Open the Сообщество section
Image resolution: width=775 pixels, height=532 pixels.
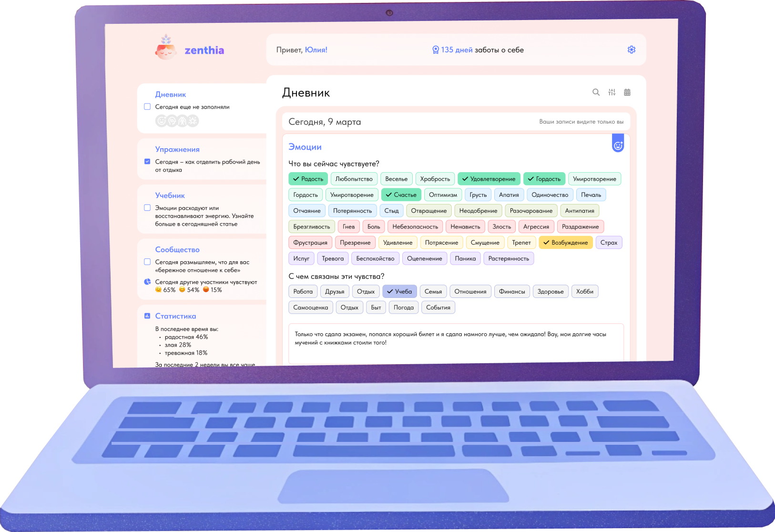click(x=177, y=250)
